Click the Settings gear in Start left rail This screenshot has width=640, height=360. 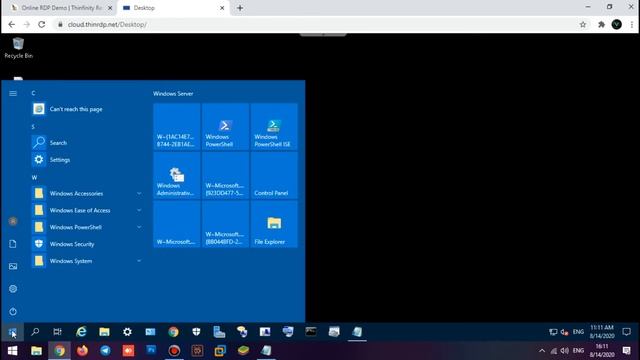coord(13,289)
